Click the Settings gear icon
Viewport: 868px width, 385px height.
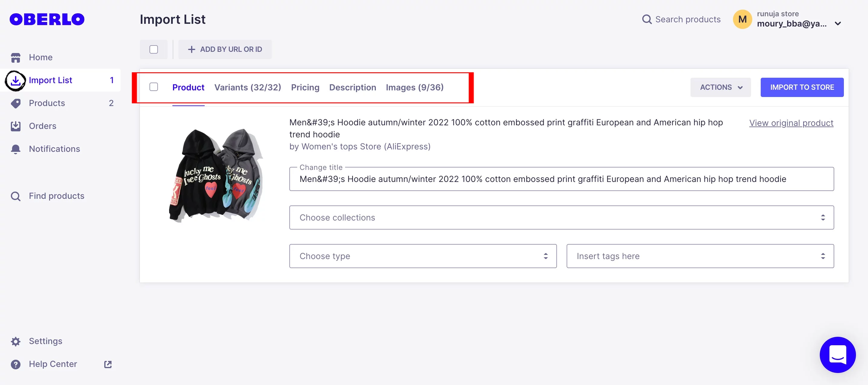pyautogui.click(x=15, y=340)
